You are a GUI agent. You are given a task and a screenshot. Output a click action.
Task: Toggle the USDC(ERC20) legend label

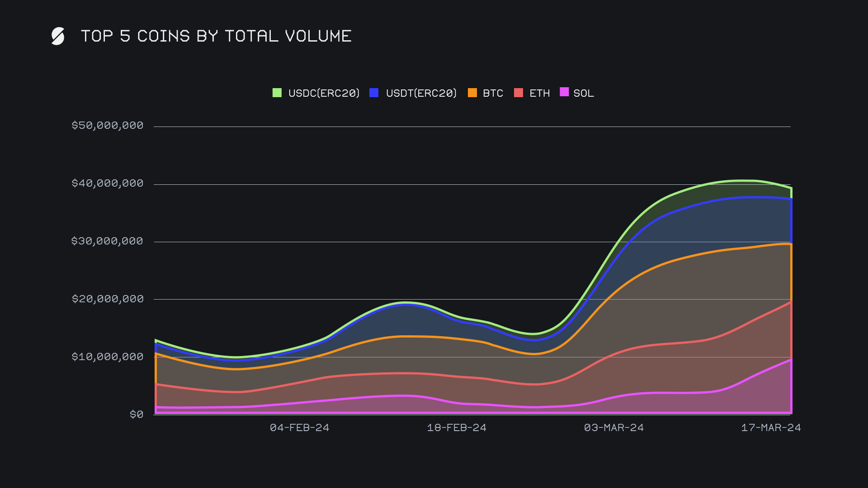click(324, 93)
